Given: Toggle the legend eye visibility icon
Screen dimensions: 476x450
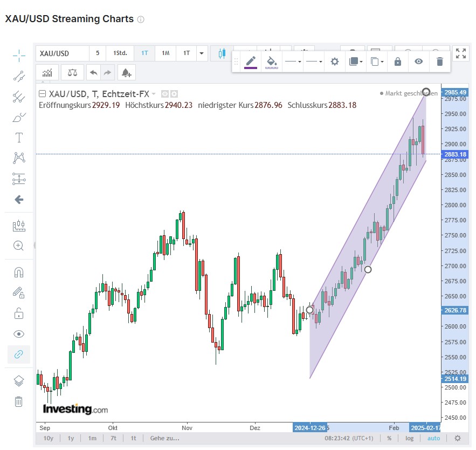Looking at the screenshot, I should (x=165, y=94).
